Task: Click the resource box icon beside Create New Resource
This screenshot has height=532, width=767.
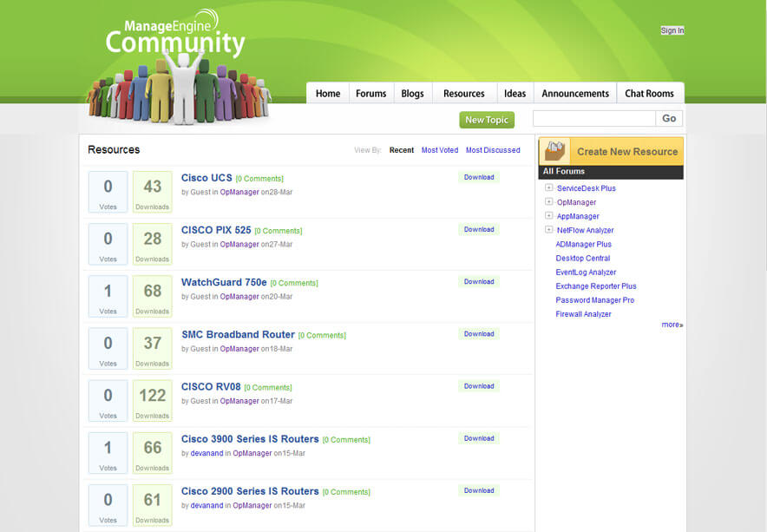Action: pyautogui.click(x=554, y=151)
